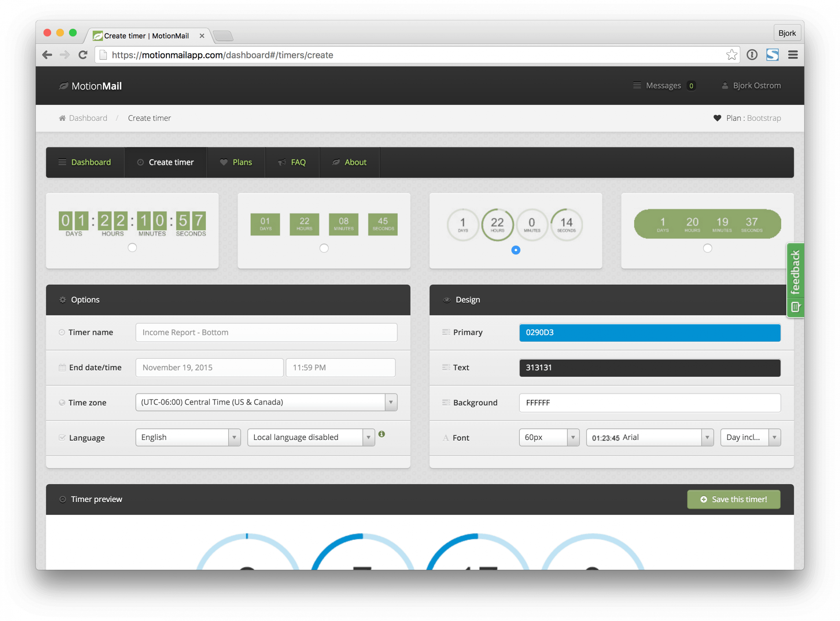Click the Options gear icon
Viewport: 840px width, 621px height.
pyautogui.click(x=62, y=300)
